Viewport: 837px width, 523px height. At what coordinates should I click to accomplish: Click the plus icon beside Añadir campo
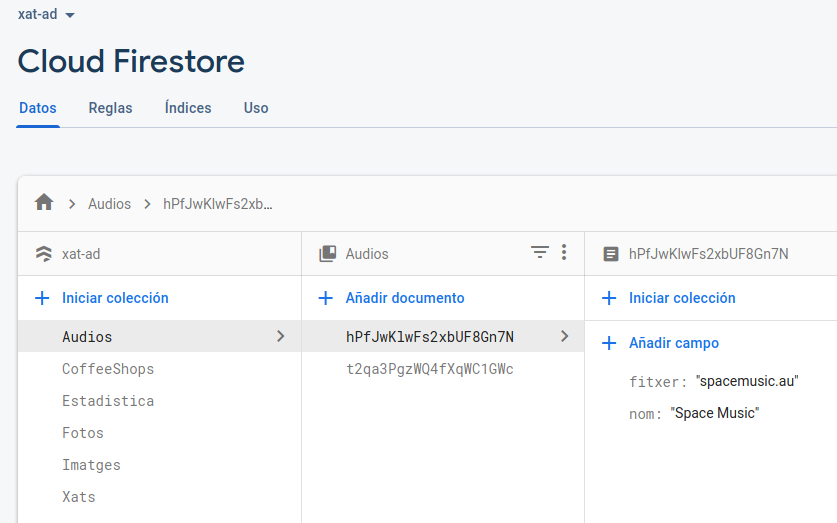coord(609,343)
